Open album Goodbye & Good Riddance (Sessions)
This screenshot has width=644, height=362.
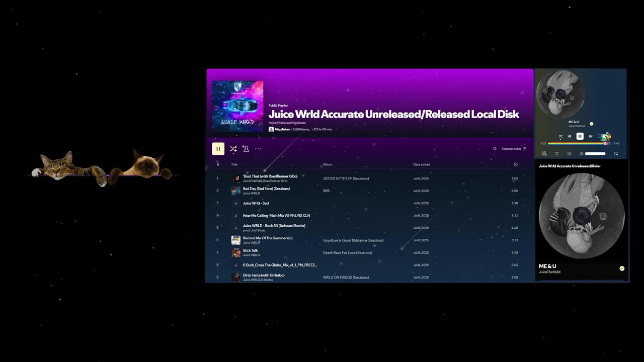tap(353, 240)
